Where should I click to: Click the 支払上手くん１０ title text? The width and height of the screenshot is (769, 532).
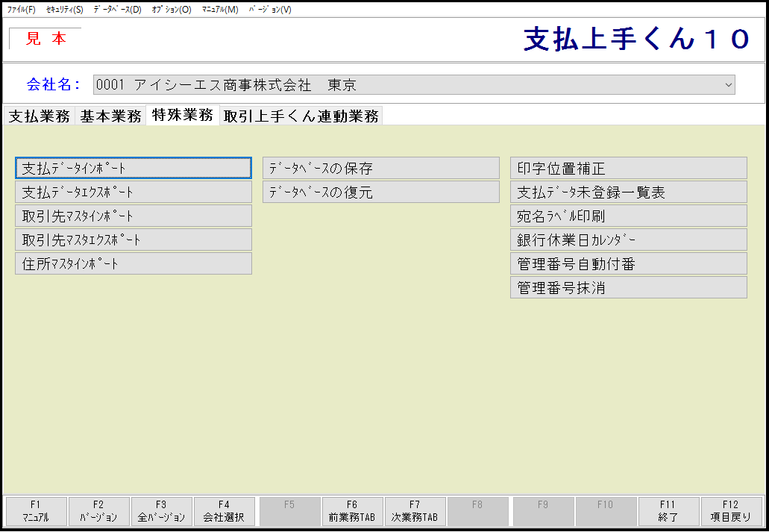pos(636,40)
